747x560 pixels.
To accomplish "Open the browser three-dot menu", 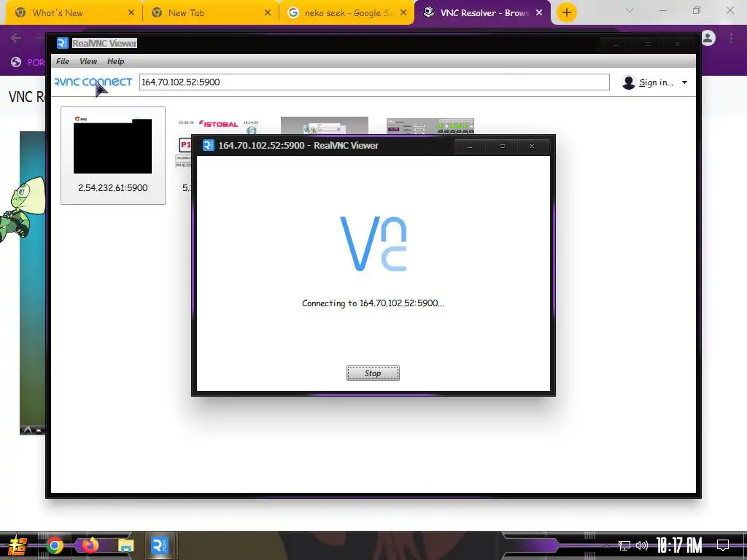I will click(x=731, y=38).
